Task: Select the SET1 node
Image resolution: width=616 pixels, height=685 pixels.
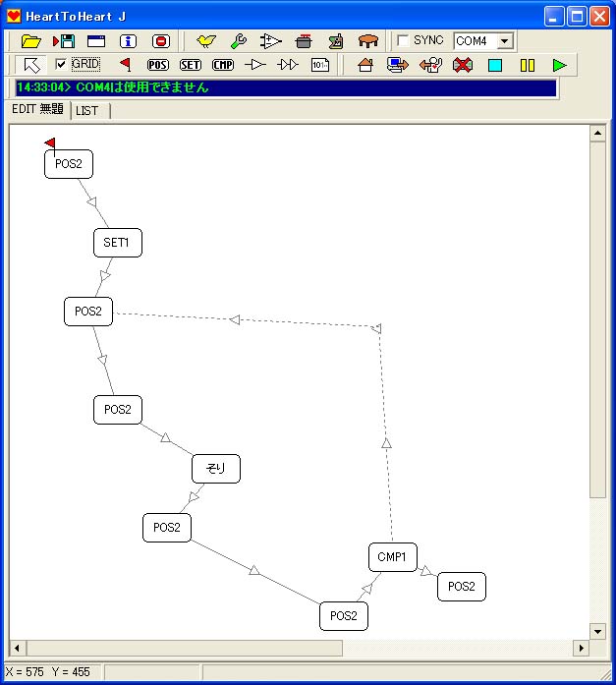Action: point(118,243)
